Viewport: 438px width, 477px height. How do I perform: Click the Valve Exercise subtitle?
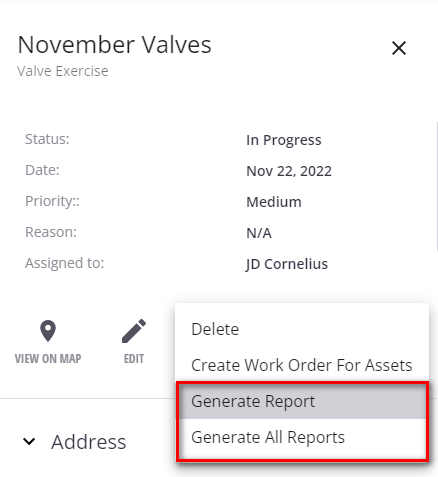(63, 71)
